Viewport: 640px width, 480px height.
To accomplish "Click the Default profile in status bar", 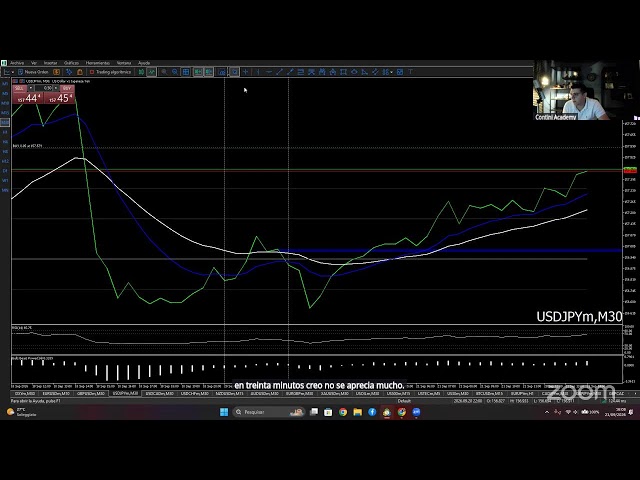I will click(x=404, y=401).
